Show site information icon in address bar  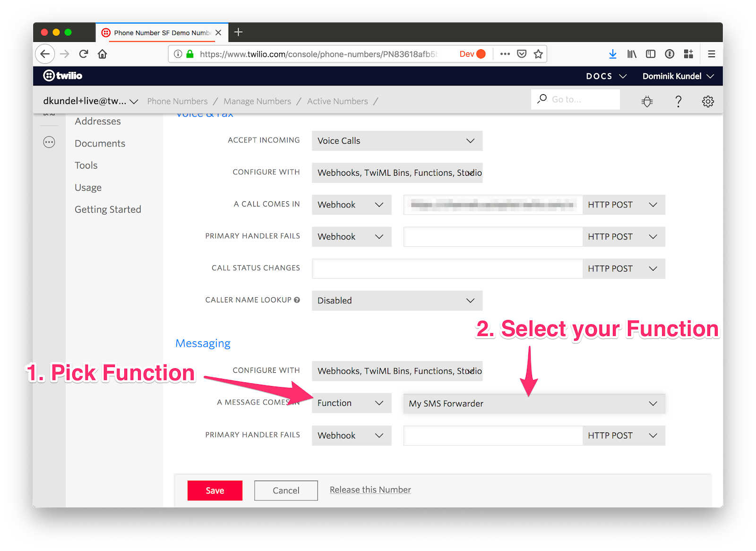click(x=178, y=54)
